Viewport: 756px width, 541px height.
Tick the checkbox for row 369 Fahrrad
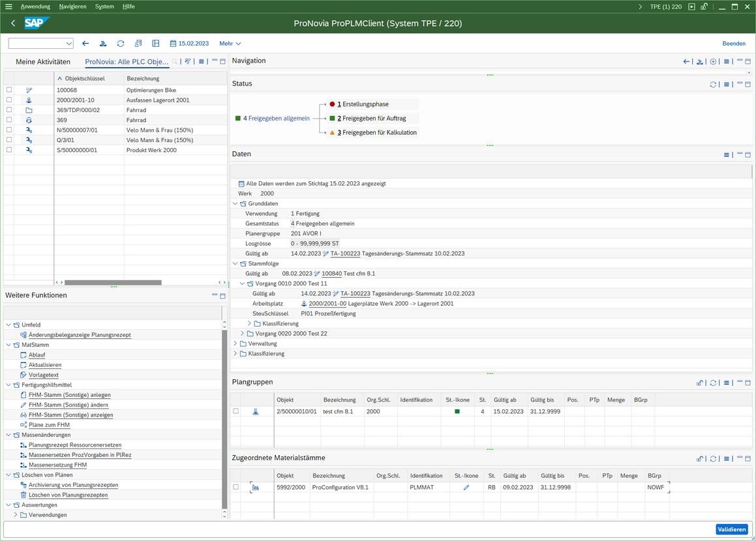9,119
